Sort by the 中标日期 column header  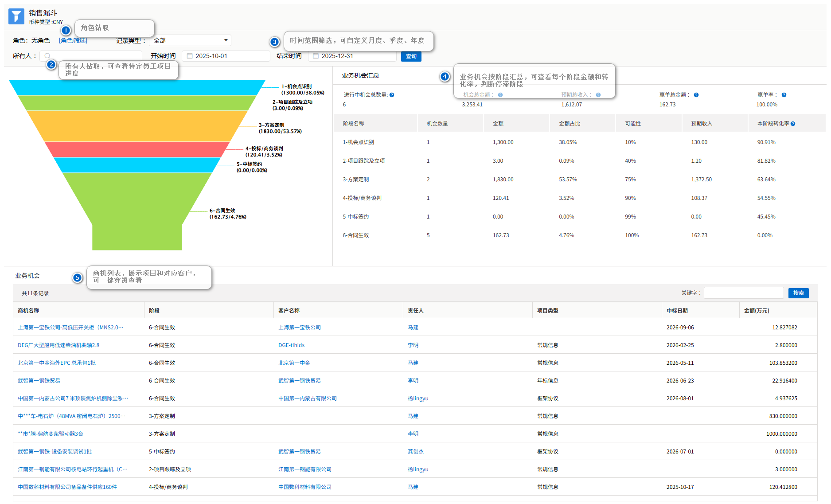(677, 311)
